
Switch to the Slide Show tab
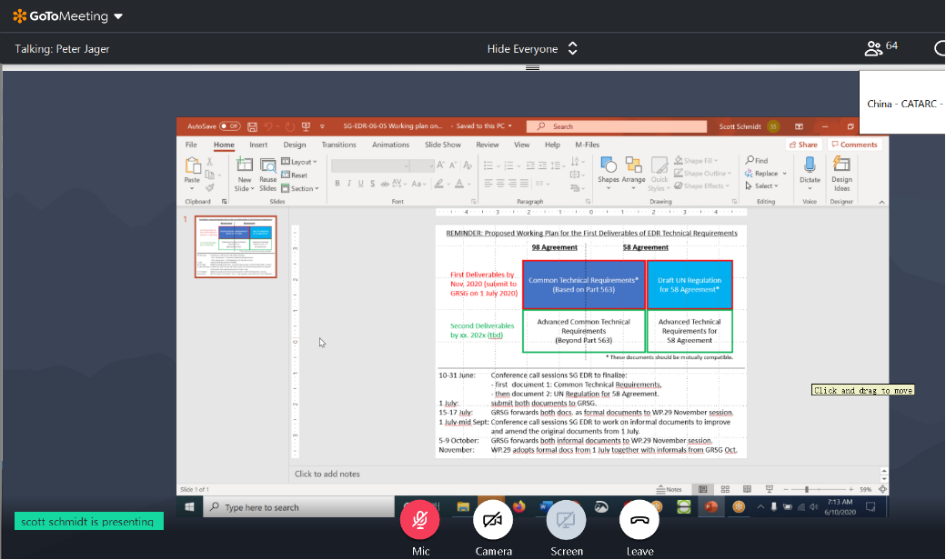pyautogui.click(x=443, y=145)
